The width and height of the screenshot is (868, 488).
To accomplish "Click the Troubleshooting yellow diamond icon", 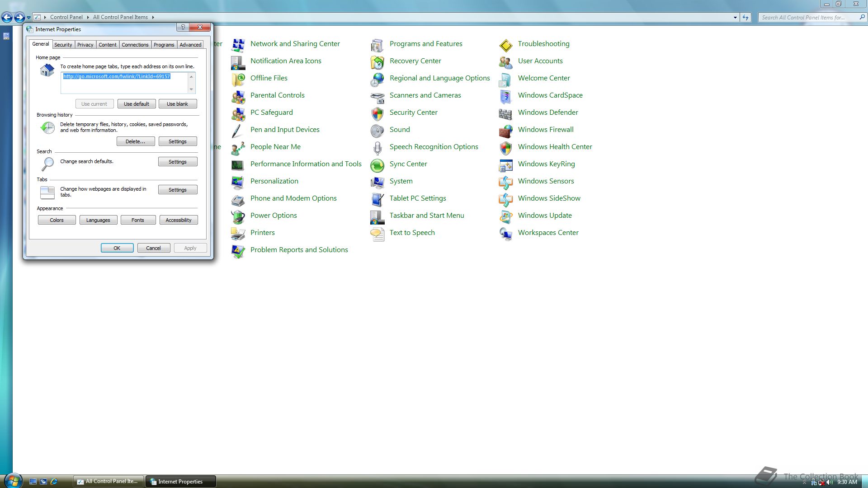I will (505, 45).
